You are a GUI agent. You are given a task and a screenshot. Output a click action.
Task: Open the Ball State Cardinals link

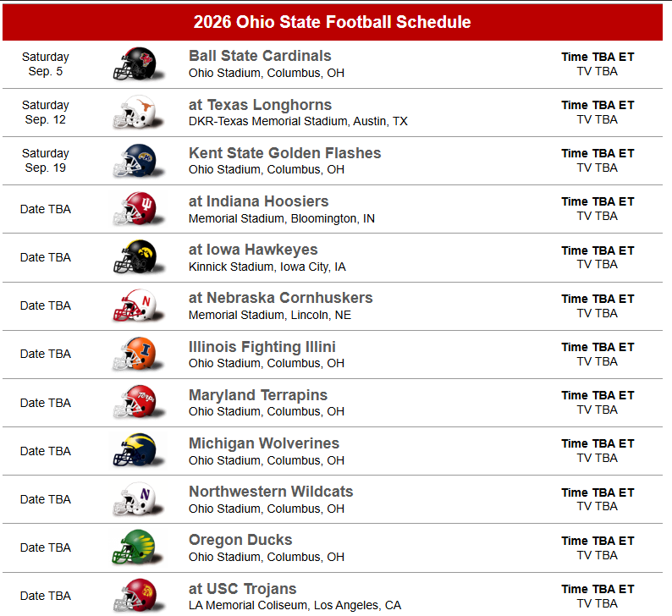coord(260,56)
